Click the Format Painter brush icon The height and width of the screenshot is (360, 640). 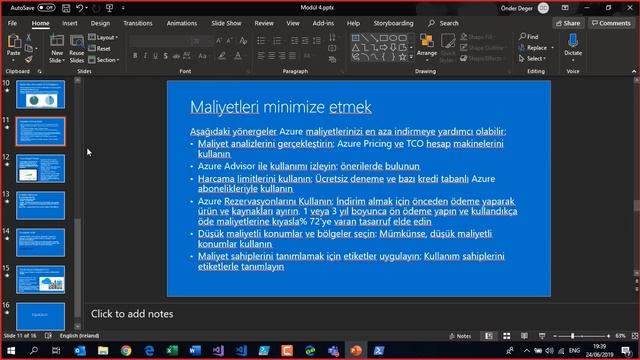click(29, 60)
